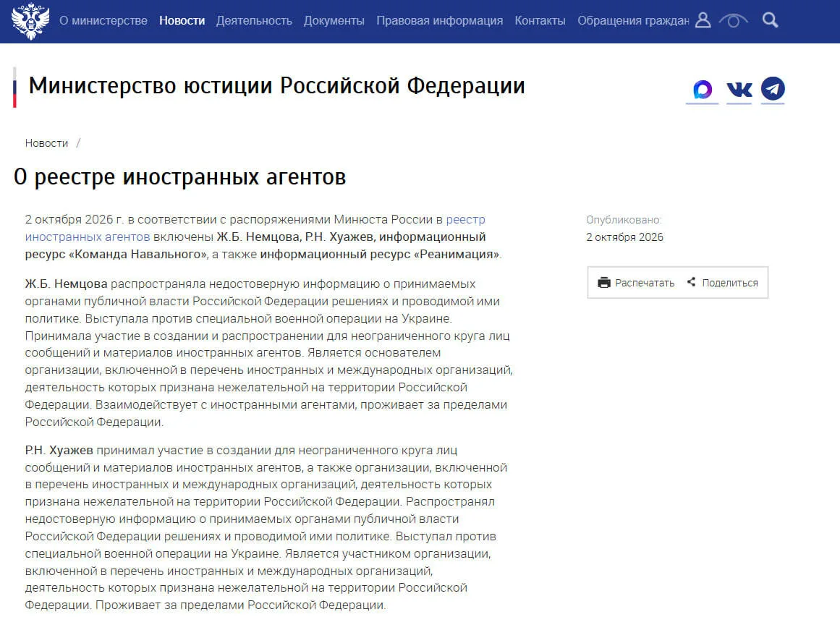Click the Опубликовано label

624,220
